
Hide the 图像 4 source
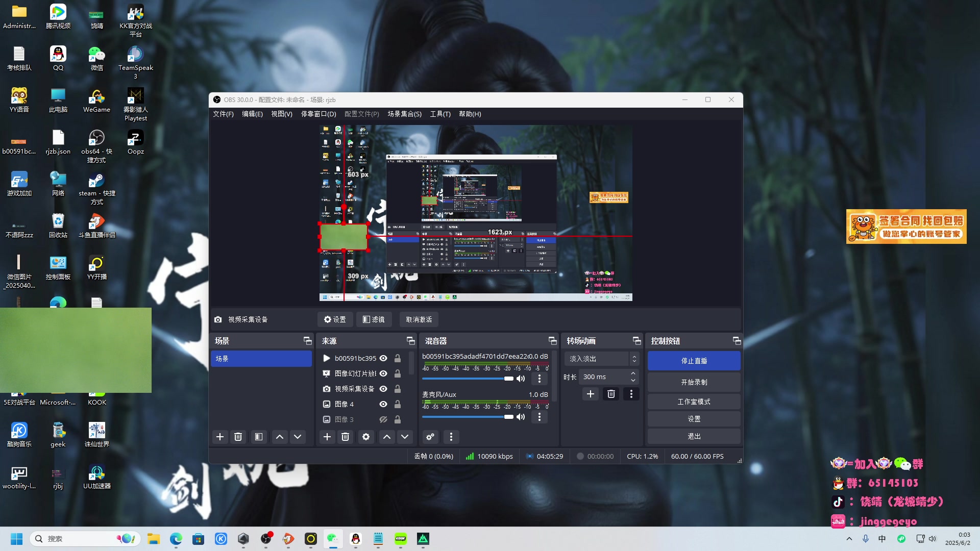click(383, 404)
